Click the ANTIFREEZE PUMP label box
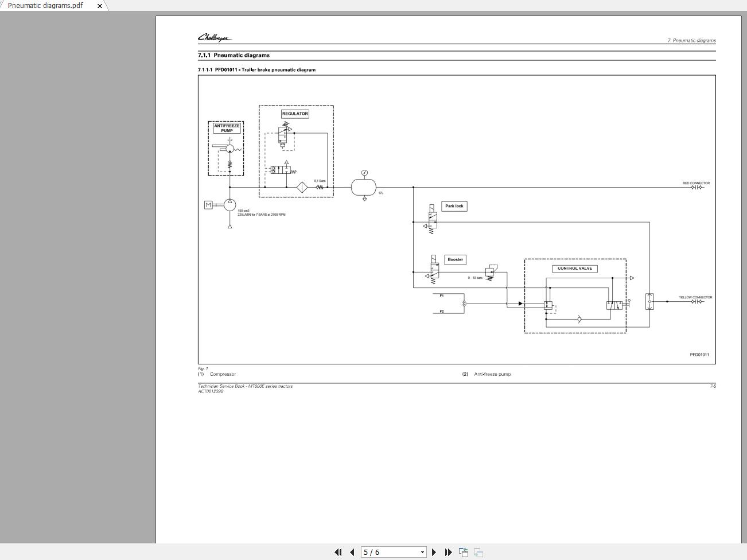This screenshot has height=560, width=747. (x=227, y=128)
